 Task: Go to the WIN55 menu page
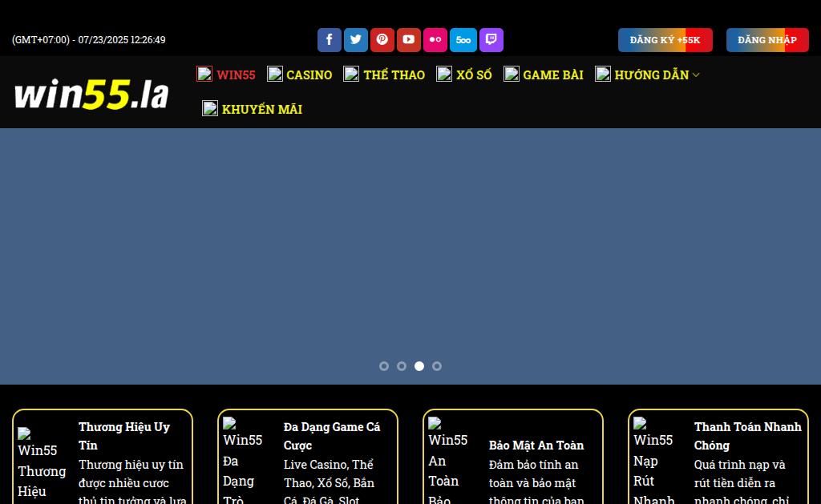(x=237, y=75)
